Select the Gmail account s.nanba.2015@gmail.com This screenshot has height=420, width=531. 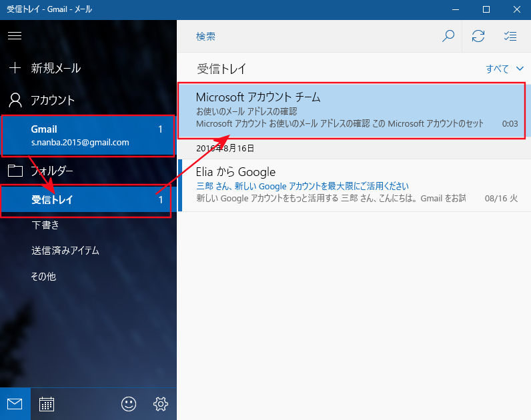coord(88,136)
